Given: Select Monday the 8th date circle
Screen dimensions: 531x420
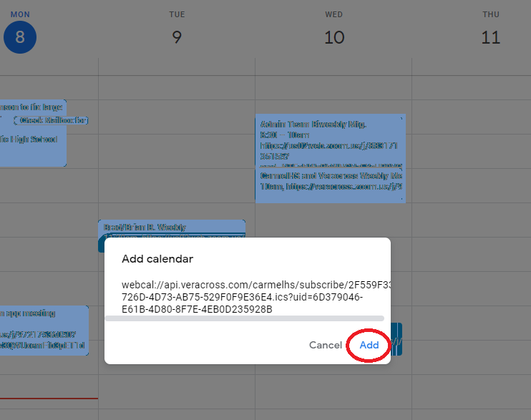Looking at the screenshot, I should [x=20, y=37].
